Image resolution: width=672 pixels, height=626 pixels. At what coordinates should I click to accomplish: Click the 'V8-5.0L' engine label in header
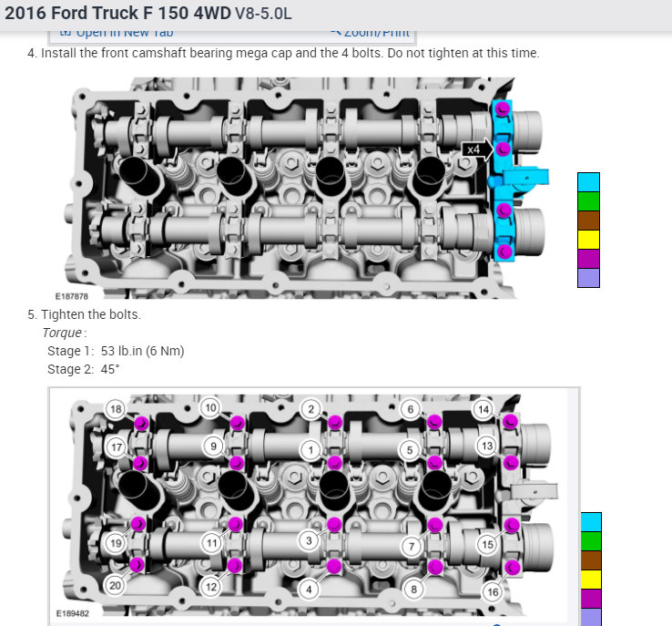pyautogui.click(x=263, y=14)
